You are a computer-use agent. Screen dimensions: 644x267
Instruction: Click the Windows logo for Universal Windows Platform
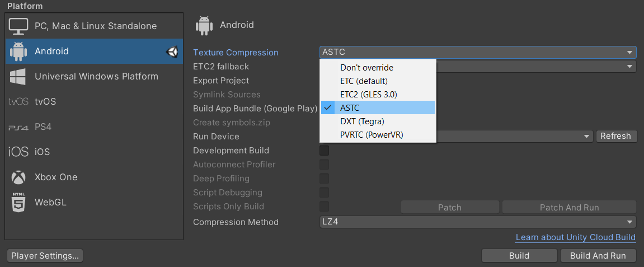click(18, 76)
